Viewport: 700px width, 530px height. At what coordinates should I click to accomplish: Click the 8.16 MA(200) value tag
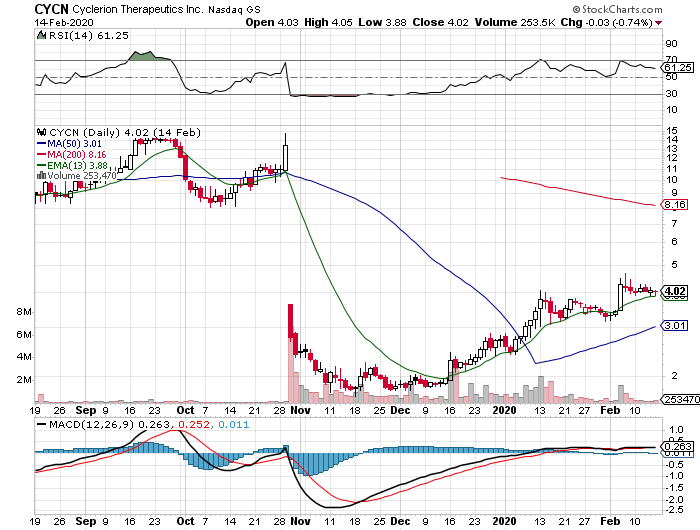tap(673, 205)
